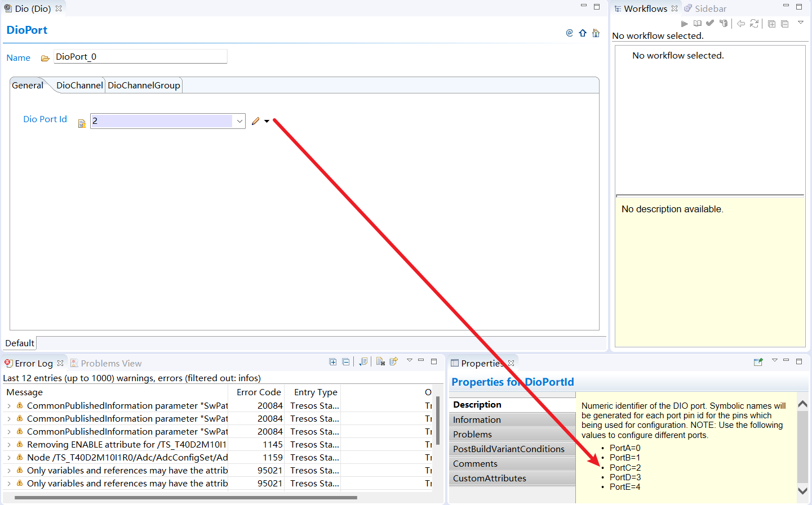Select the Dio (Dio) editor tab
The width and height of the screenshot is (812, 505).
(33, 8)
